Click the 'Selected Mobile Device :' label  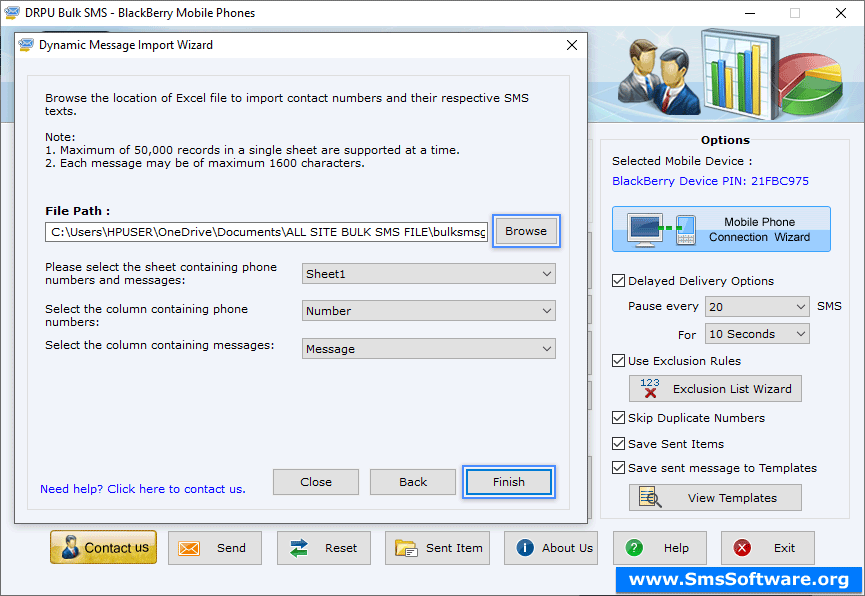[682, 161]
